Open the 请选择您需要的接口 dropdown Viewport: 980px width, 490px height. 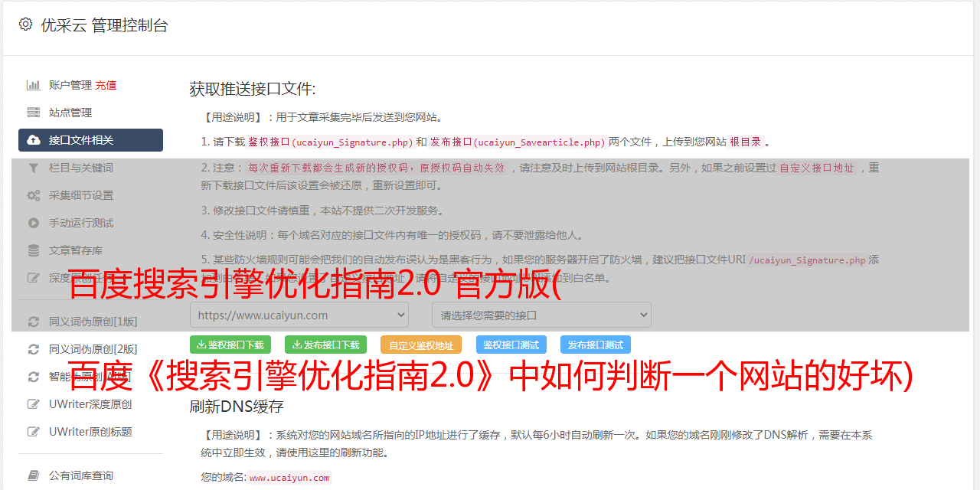pyautogui.click(x=541, y=315)
